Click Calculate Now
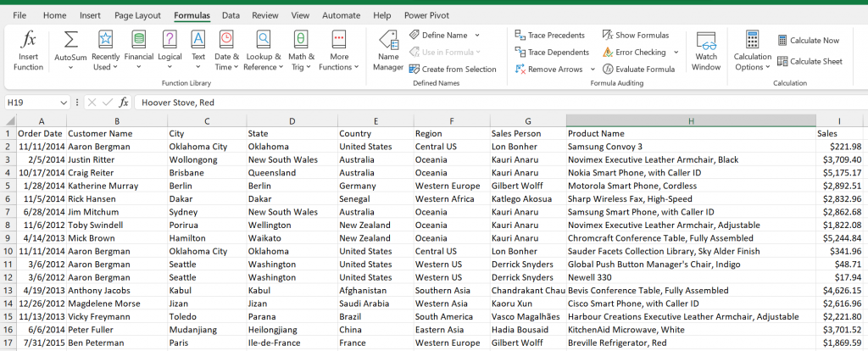Viewport: 868px width, 351px height. click(809, 41)
